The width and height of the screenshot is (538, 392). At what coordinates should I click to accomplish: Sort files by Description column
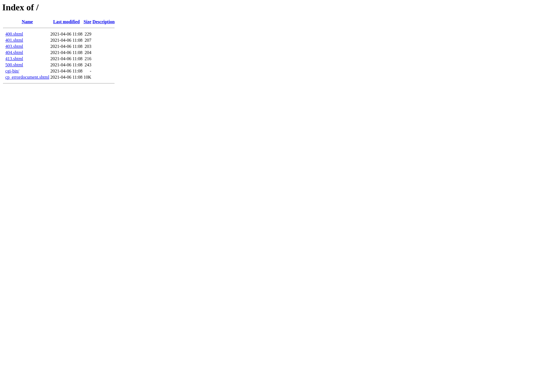[104, 22]
